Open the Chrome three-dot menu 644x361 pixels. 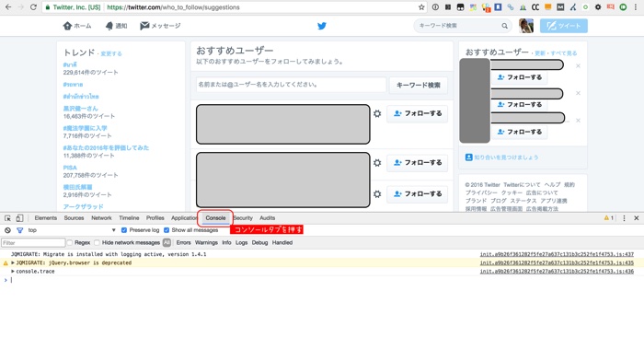(636, 7)
